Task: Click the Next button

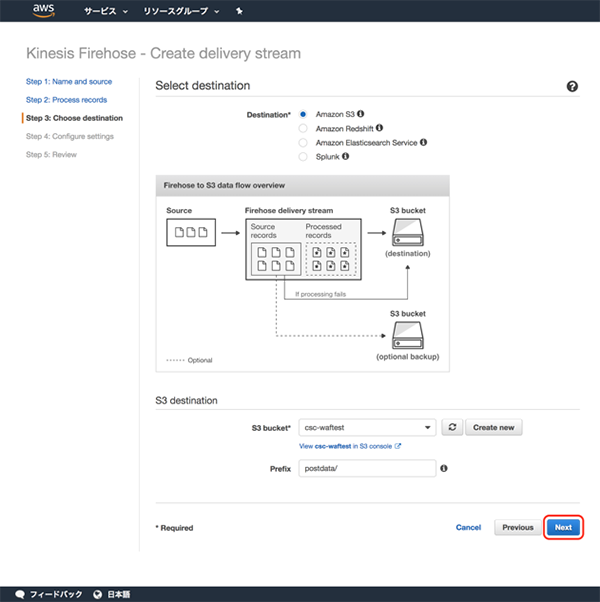Action: (x=563, y=527)
